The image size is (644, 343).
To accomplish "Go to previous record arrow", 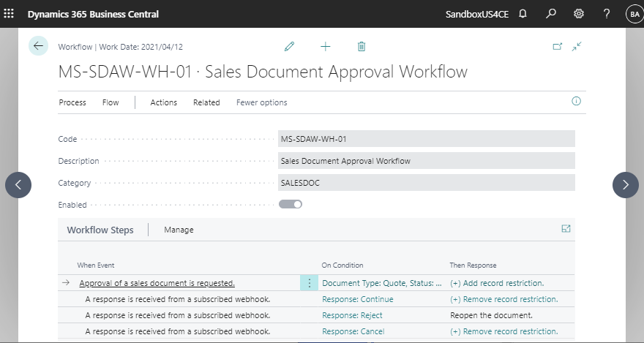I will [x=18, y=184].
